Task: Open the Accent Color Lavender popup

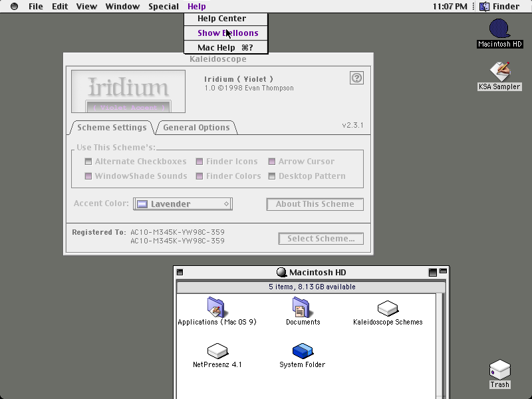Action: pyautogui.click(x=183, y=204)
